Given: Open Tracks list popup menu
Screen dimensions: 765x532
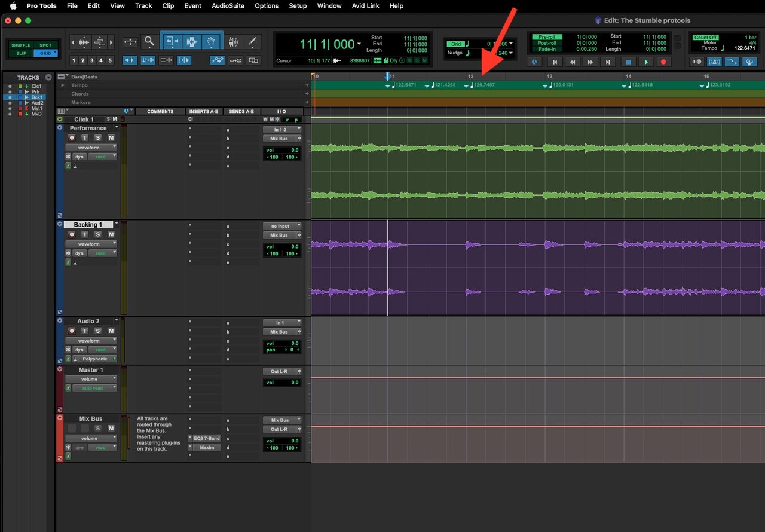Looking at the screenshot, I should tap(48, 77).
